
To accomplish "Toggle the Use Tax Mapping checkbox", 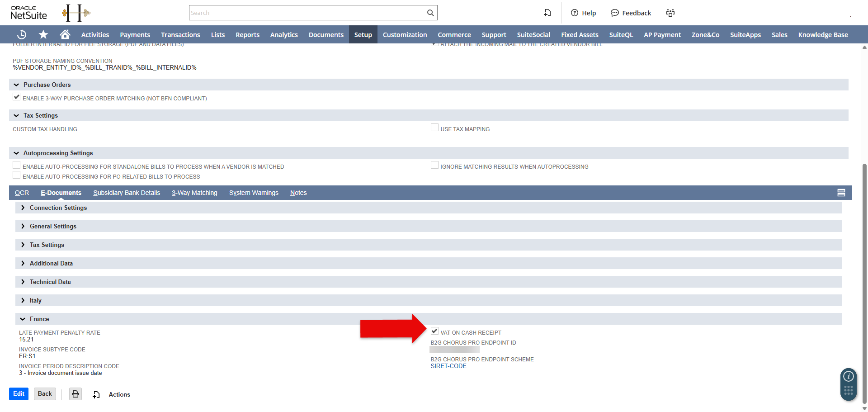I will coord(434,128).
